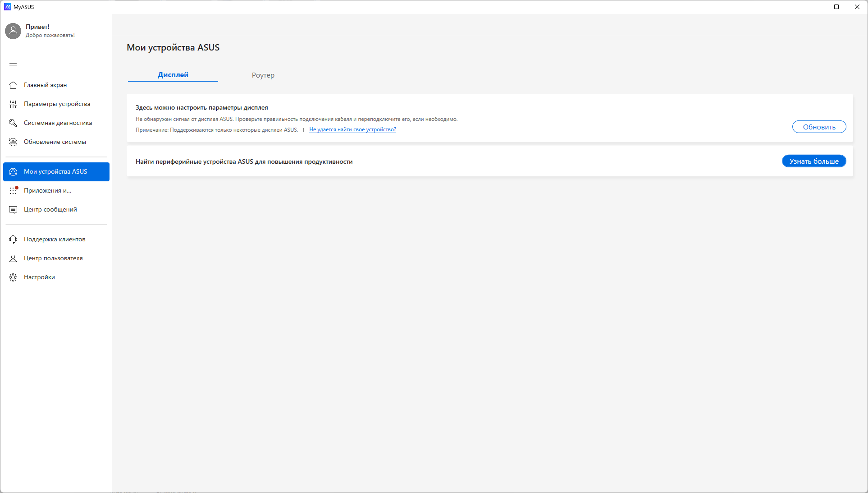Click the MyASUS logo in title bar
The height and width of the screenshot is (493, 868).
coord(8,7)
